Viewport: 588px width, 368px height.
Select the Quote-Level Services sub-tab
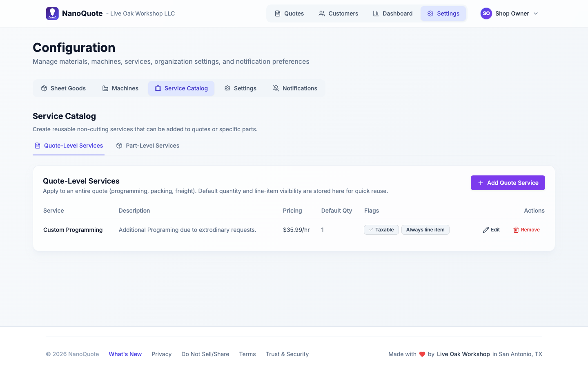pos(69,146)
